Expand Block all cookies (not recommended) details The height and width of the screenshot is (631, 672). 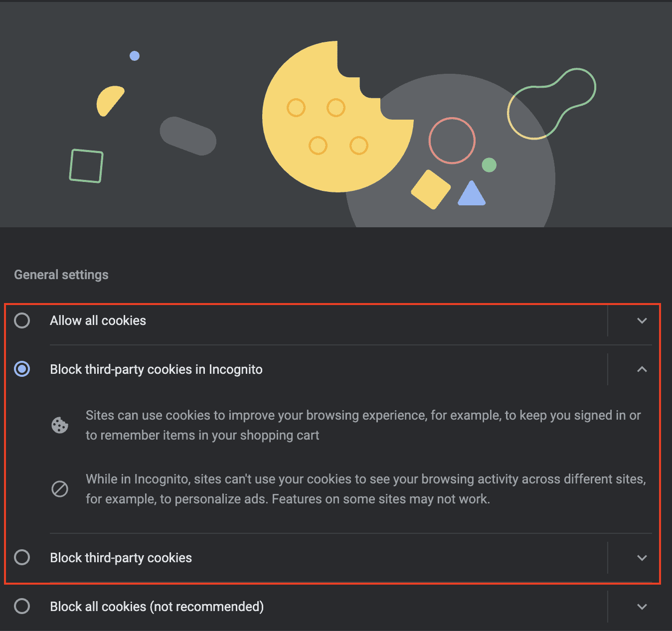pos(642,607)
